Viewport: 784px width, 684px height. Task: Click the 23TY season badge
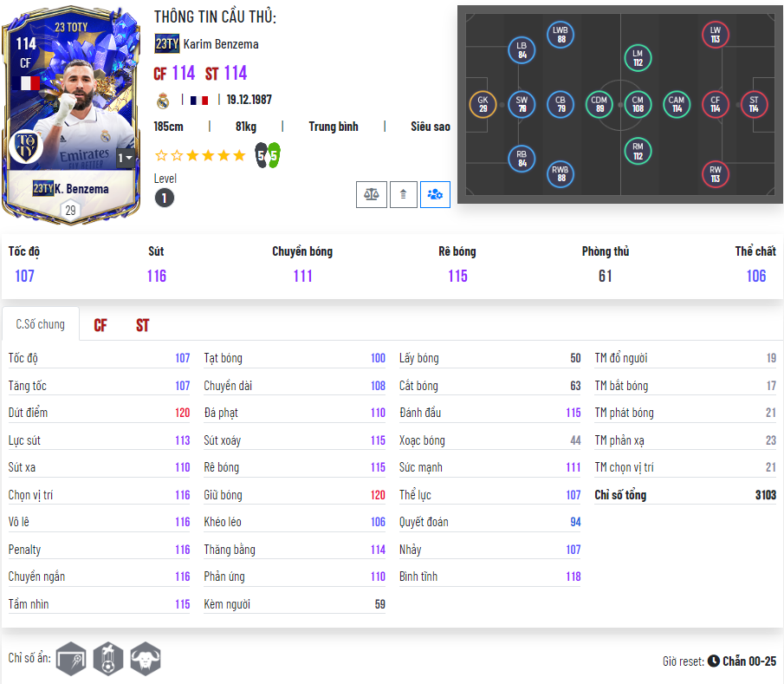click(x=167, y=44)
